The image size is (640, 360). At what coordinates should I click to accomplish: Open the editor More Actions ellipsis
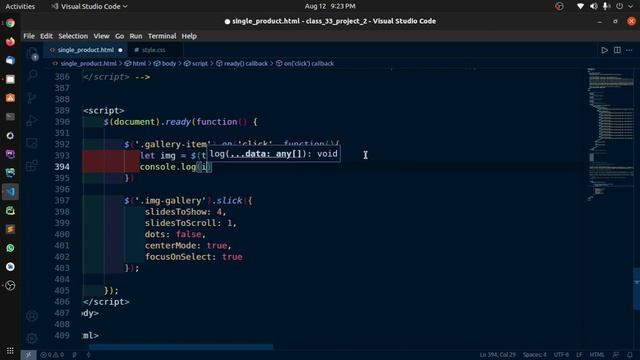(x=629, y=50)
